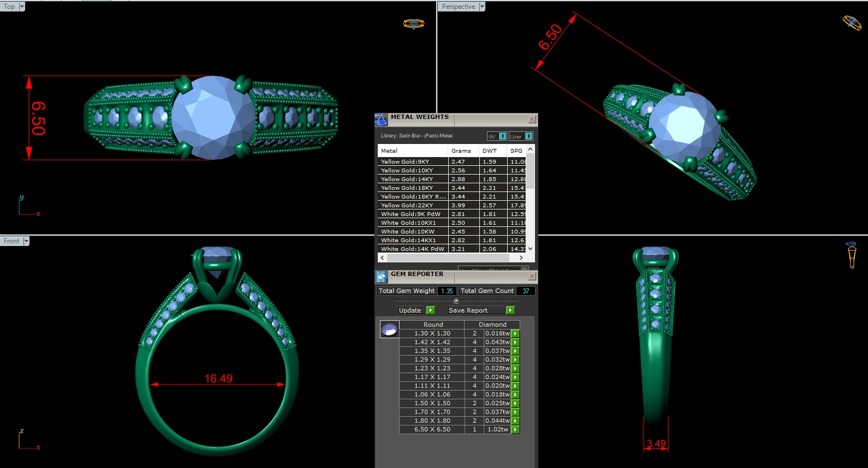Image resolution: width=868 pixels, height=468 pixels.
Task: Select the White Gold:9K PdW row
Action: (x=452, y=214)
